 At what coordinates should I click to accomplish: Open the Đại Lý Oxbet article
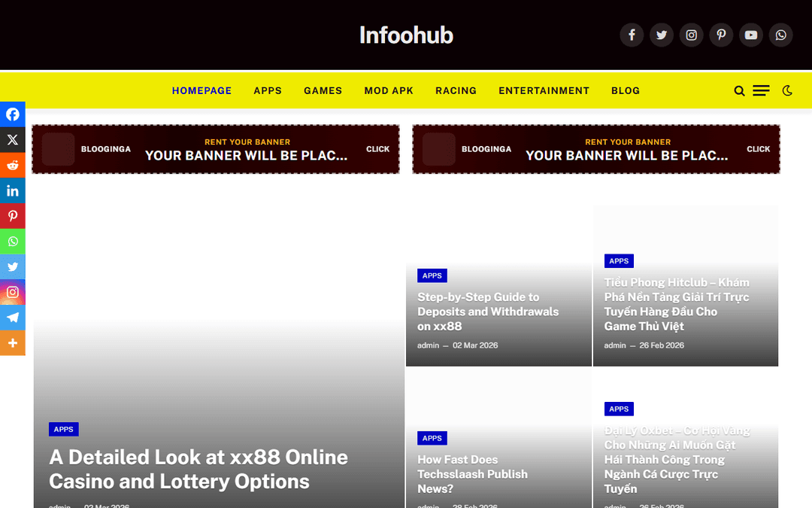coord(677,460)
